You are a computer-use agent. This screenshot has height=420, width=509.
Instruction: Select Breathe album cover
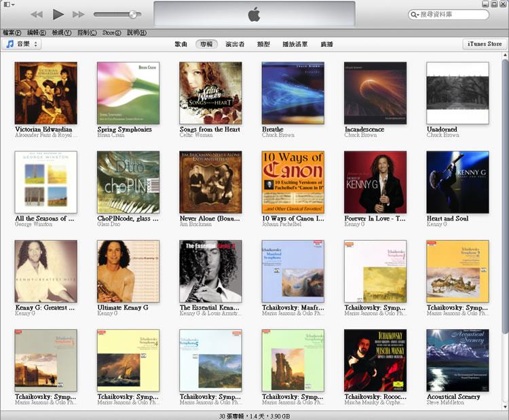(293, 93)
